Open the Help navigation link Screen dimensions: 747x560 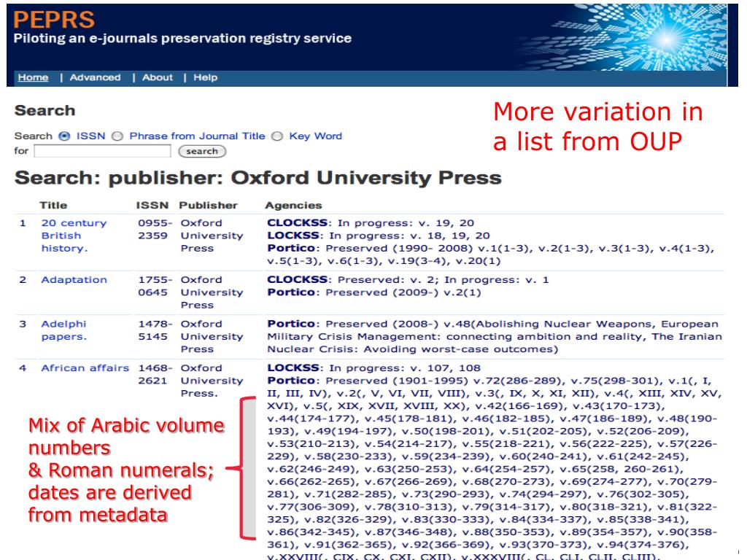(205, 77)
